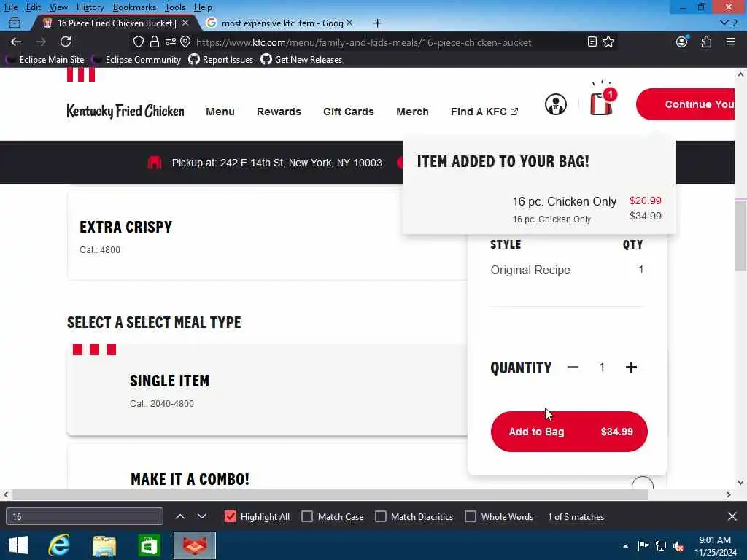Image resolution: width=747 pixels, height=560 pixels.
Task: Go back with the browser back arrow
Action: tap(16, 42)
